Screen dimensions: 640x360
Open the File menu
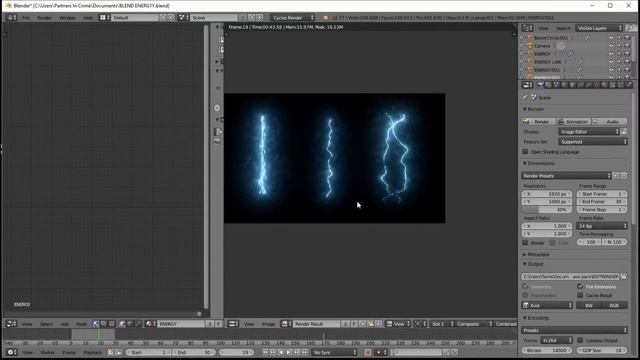pyautogui.click(x=26, y=18)
